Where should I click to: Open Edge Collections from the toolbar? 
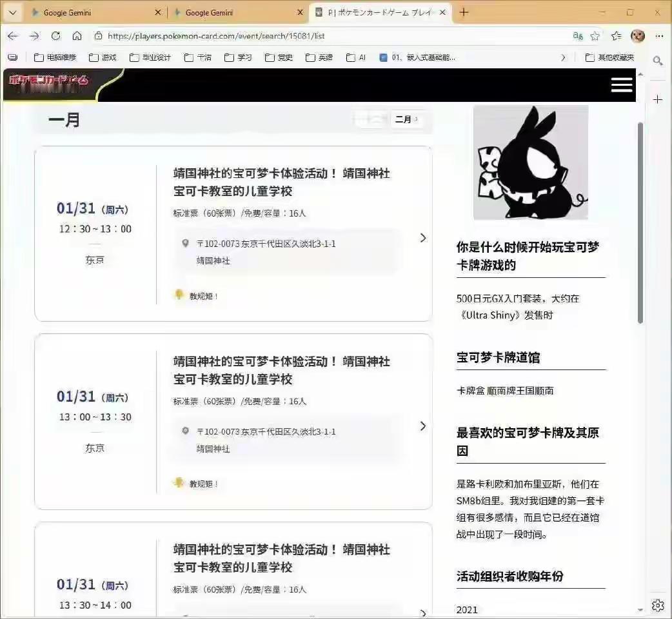point(617,37)
